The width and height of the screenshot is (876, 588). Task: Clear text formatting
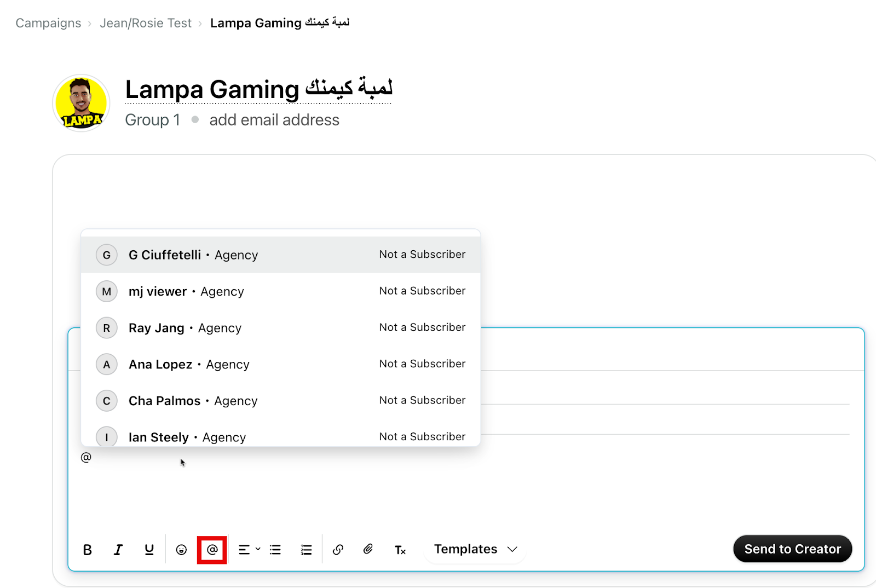click(x=400, y=550)
